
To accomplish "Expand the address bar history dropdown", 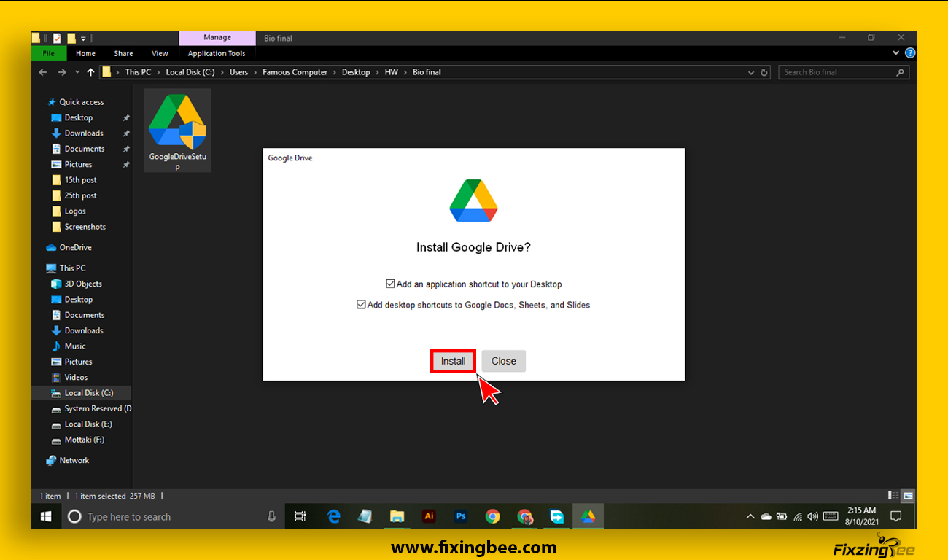I will [x=751, y=72].
